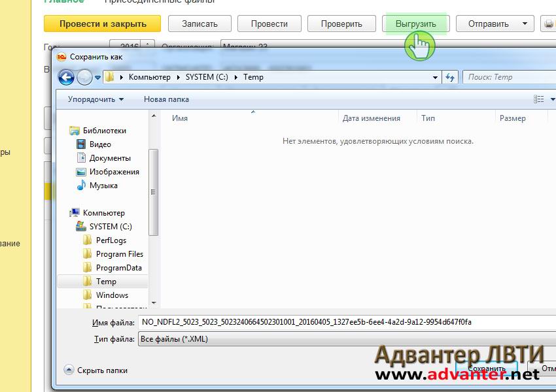The height and width of the screenshot is (392, 556).
Task: Open the Упорядочить menu
Action: [96, 99]
